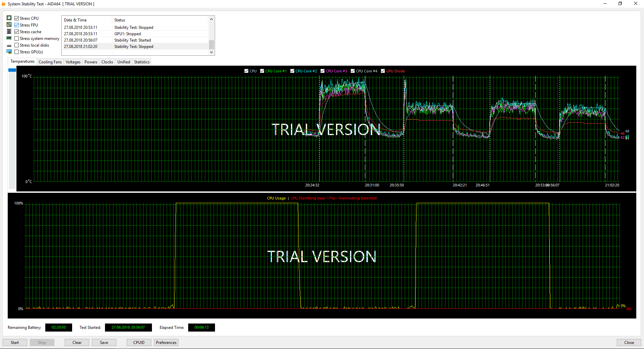Toggle the CPU Core #4 legend checkbox
Image resolution: width=644 pixels, height=349 pixels.
click(353, 71)
